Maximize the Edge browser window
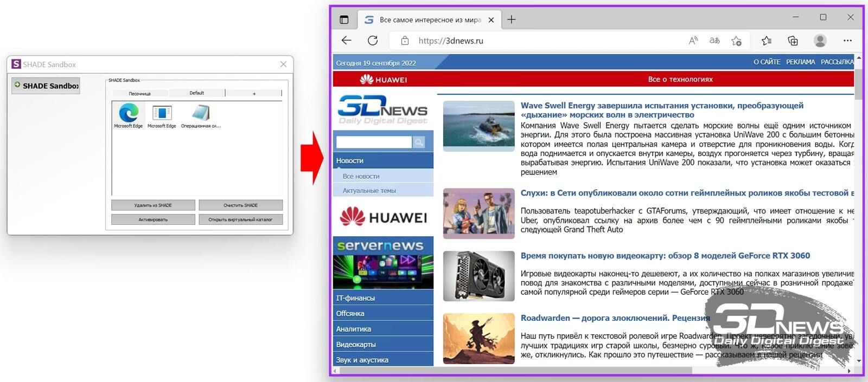 point(823,17)
